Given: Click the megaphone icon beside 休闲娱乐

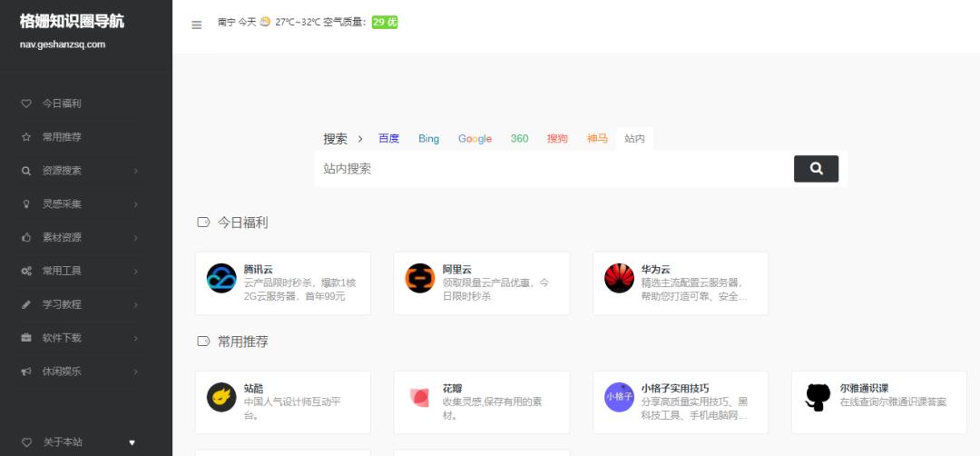Looking at the screenshot, I should 26,372.
